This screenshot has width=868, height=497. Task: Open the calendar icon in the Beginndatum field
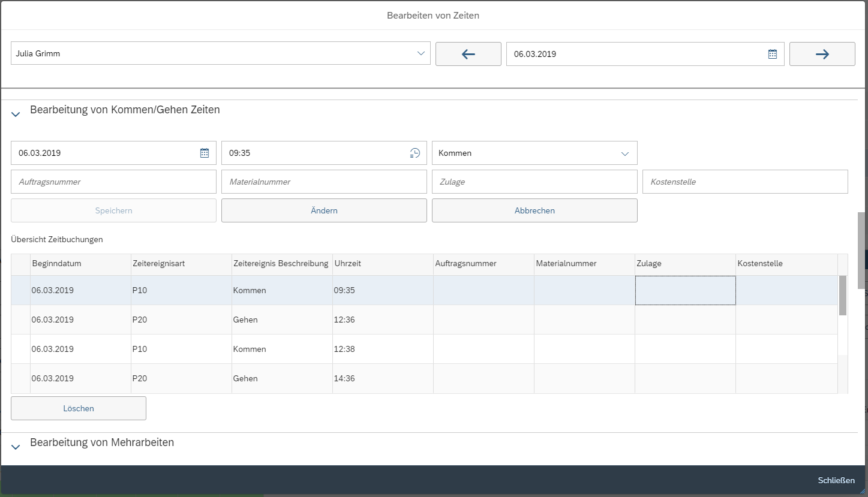click(205, 153)
